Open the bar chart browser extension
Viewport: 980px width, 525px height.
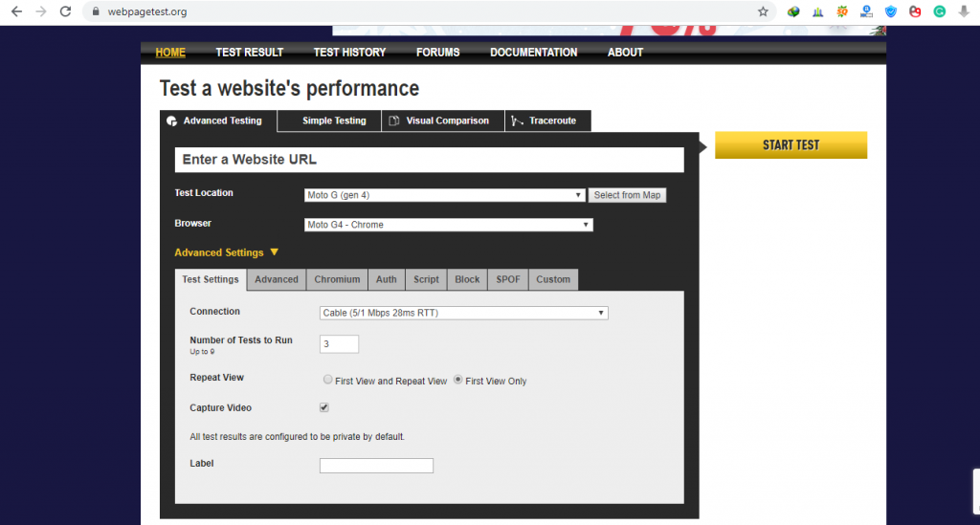tap(817, 11)
